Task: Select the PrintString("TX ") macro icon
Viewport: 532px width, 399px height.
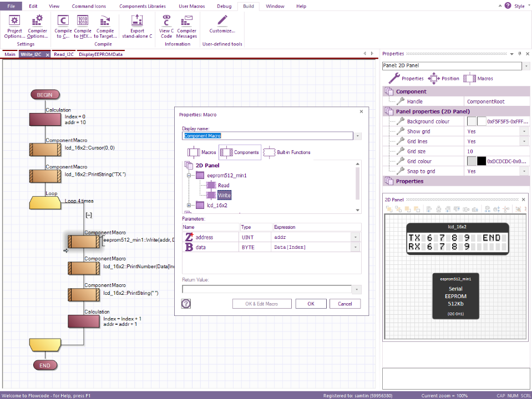Action: click(45, 176)
